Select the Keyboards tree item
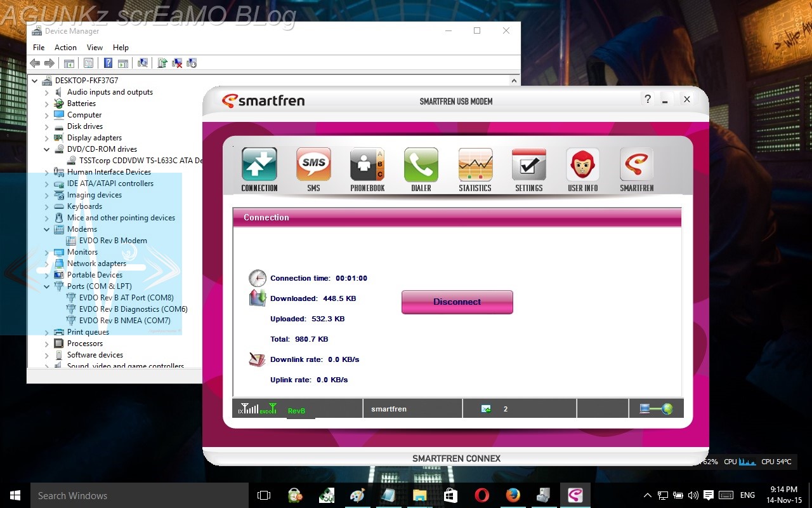The image size is (812, 508). [84, 206]
